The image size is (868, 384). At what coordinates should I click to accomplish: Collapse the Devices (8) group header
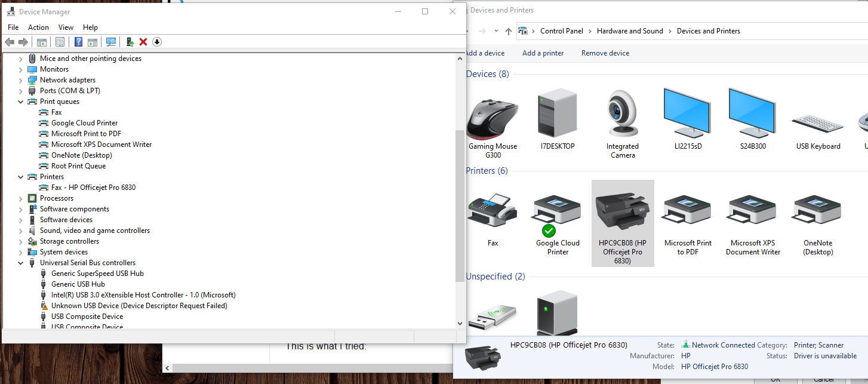tap(487, 74)
